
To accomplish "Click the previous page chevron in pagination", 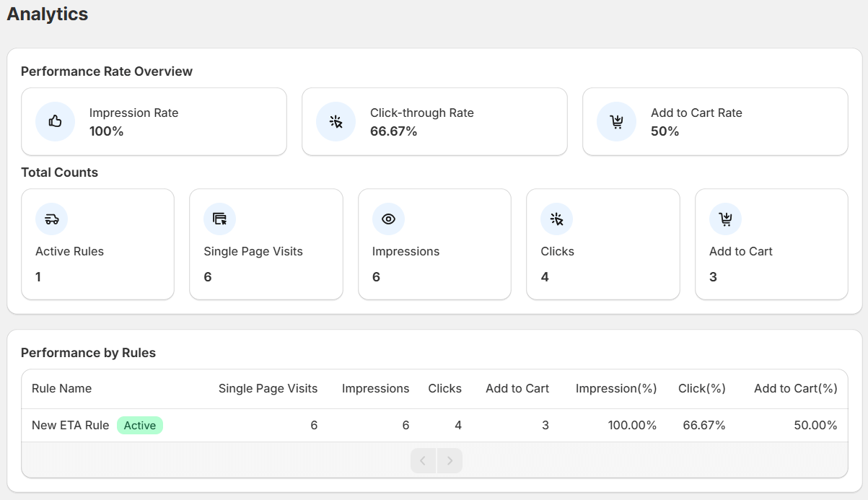I will (423, 460).
